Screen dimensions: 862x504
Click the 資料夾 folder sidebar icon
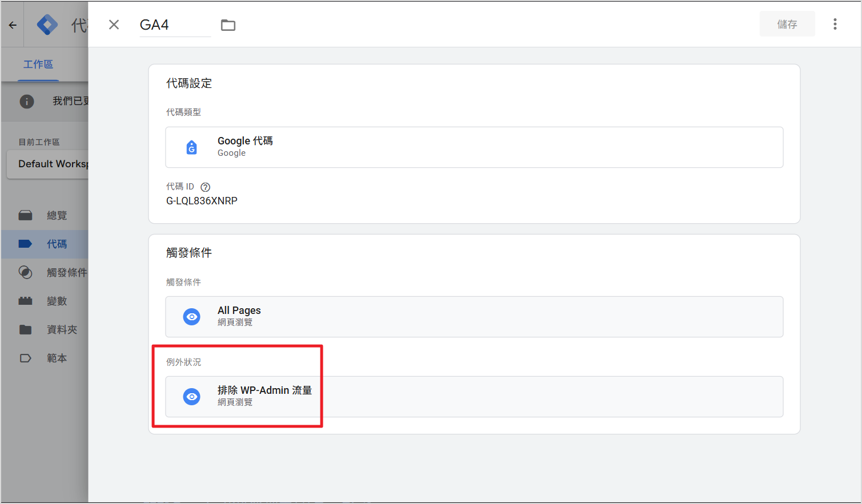point(25,329)
